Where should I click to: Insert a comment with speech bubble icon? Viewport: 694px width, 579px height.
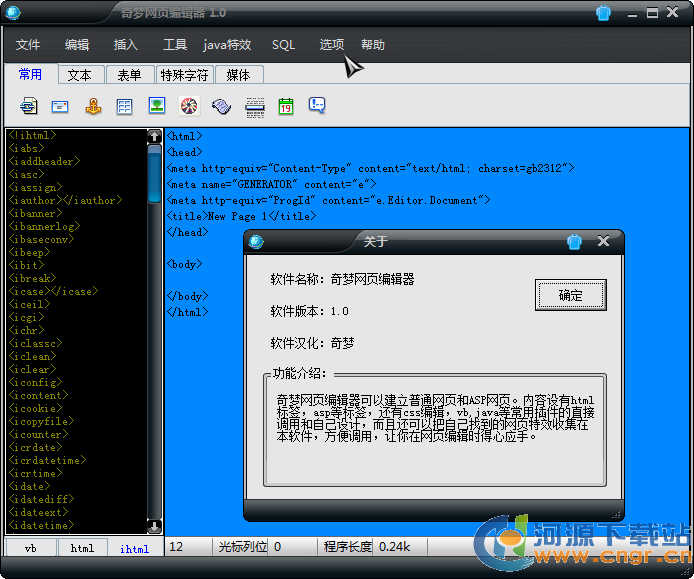tap(317, 105)
